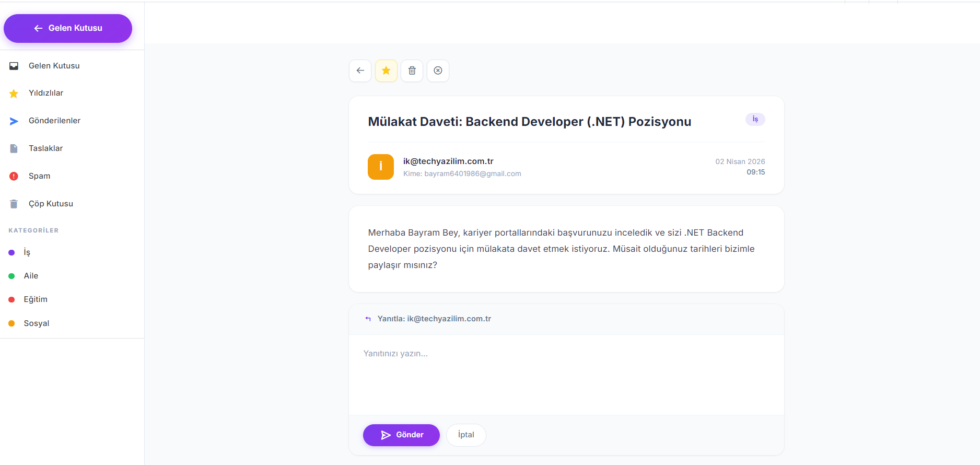The height and width of the screenshot is (465, 980).
Task: Open the Çöp Kutusu folder
Action: (72, 204)
